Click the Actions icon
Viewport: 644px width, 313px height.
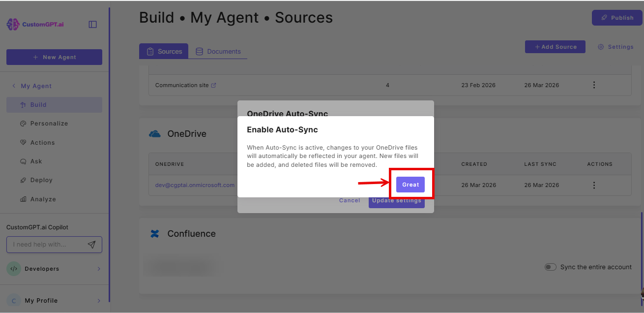click(x=23, y=143)
